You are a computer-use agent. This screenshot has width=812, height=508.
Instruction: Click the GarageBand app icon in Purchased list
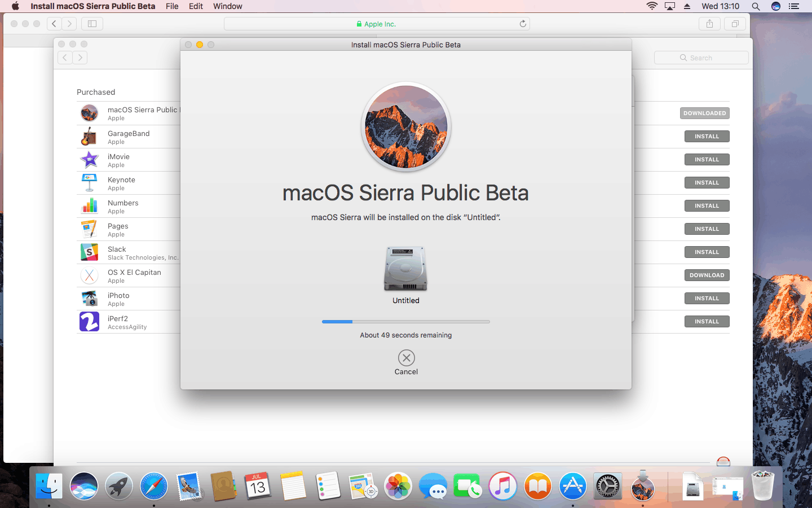89,137
